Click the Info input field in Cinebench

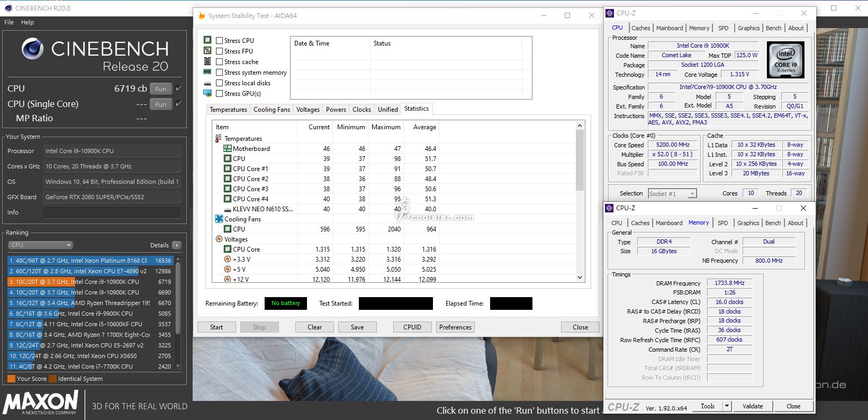(x=112, y=212)
